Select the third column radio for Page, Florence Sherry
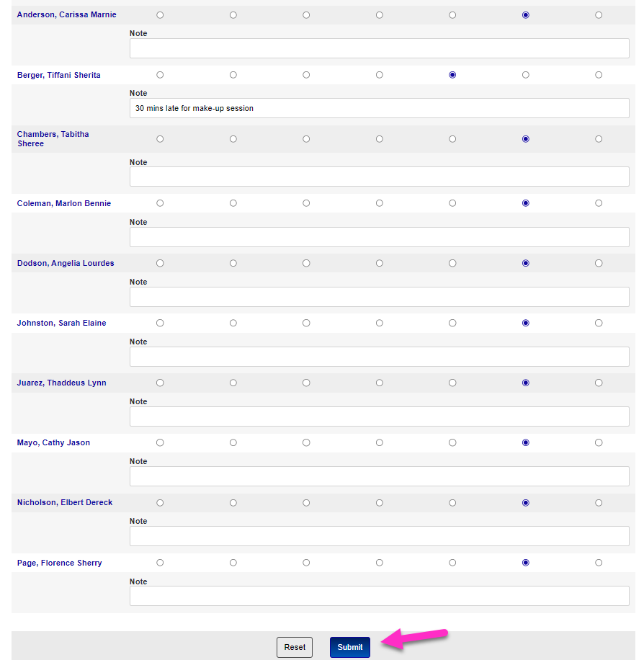Viewport: 644px width, 660px height. pos(306,563)
